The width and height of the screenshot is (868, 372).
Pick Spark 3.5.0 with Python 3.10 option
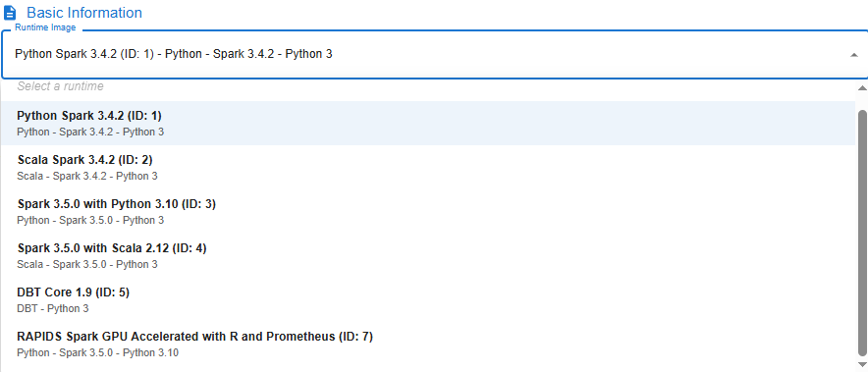click(x=428, y=211)
